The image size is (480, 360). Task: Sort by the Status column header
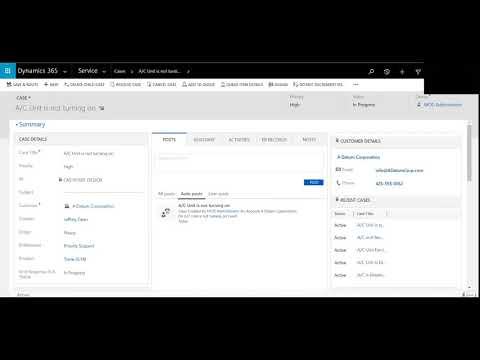[x=340, y=214]
